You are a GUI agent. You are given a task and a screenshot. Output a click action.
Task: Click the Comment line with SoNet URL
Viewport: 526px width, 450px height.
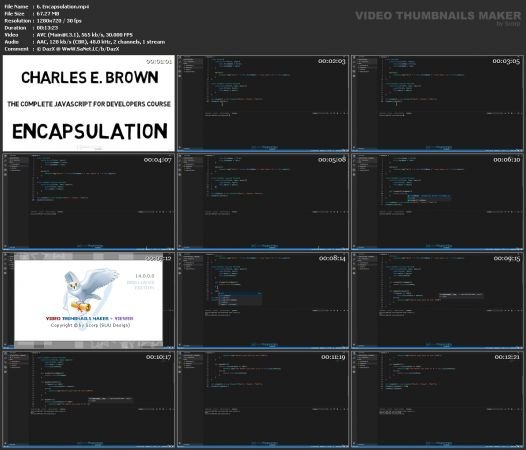pyautogui.click(x=62, y=49)
